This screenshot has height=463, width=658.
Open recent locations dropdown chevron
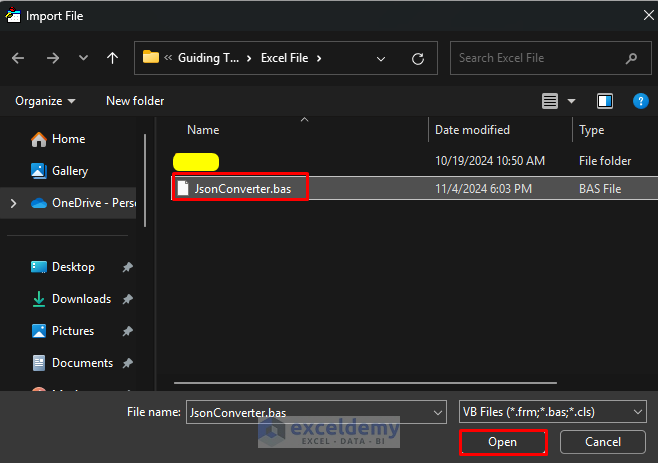click(x=84, y=58)
